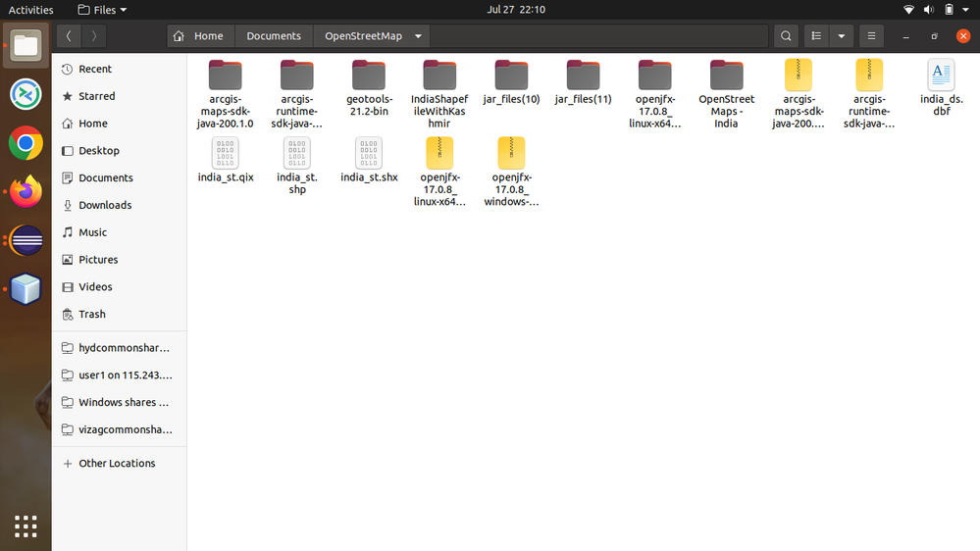Launch Firefox from the dock
Screen dimensions: 980x551
[x=26, y=192]
